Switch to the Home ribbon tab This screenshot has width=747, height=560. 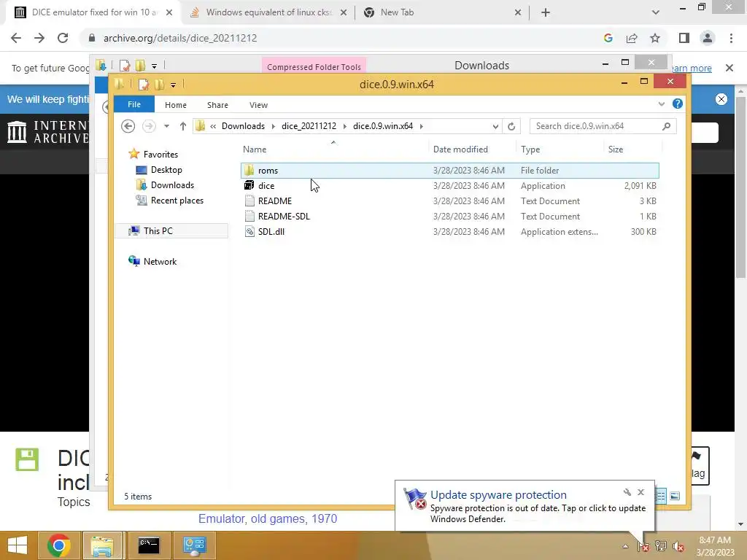(x=176, y=105)
